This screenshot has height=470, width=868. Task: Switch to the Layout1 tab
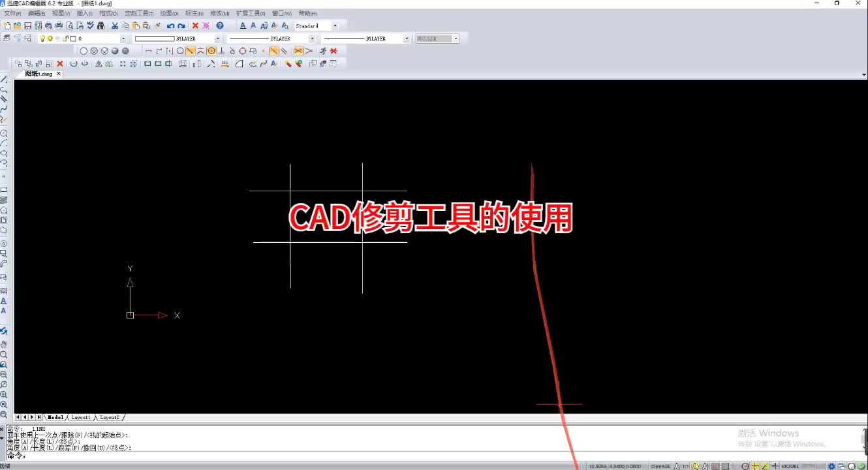80,417
